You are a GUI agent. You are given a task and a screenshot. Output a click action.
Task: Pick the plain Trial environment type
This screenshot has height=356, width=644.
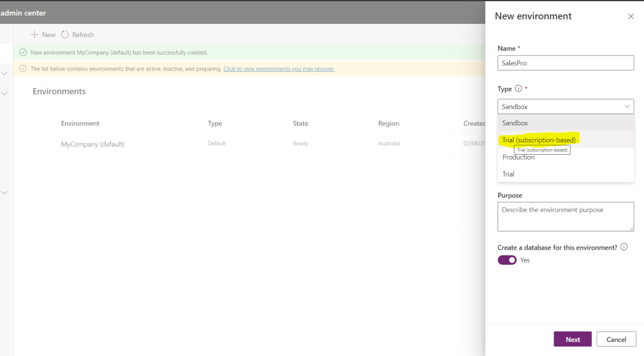coord(508,174)
